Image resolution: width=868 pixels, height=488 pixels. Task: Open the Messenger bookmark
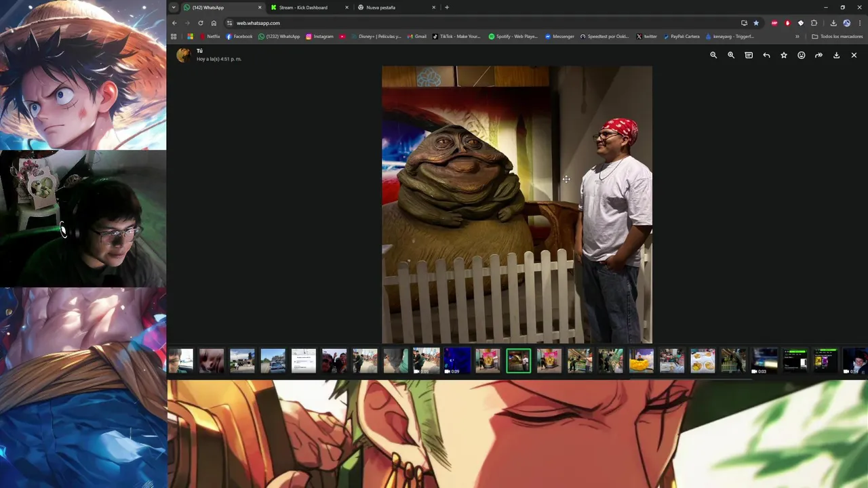[560, 37]
